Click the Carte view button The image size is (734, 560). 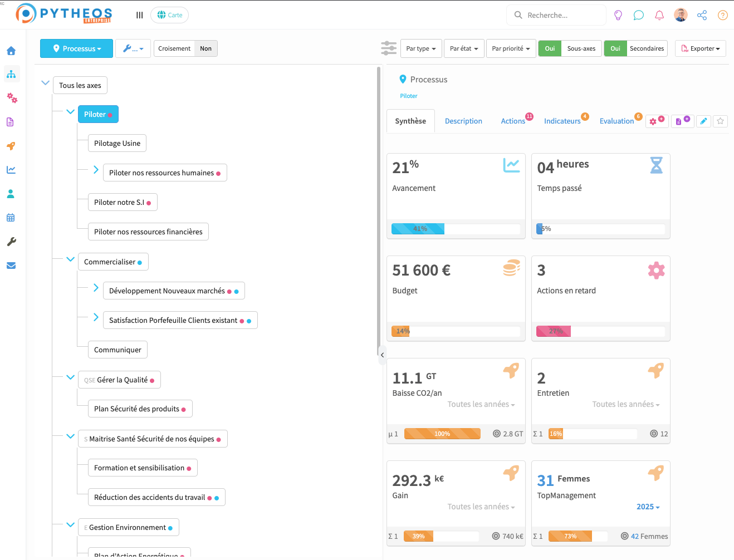(170, 15)
